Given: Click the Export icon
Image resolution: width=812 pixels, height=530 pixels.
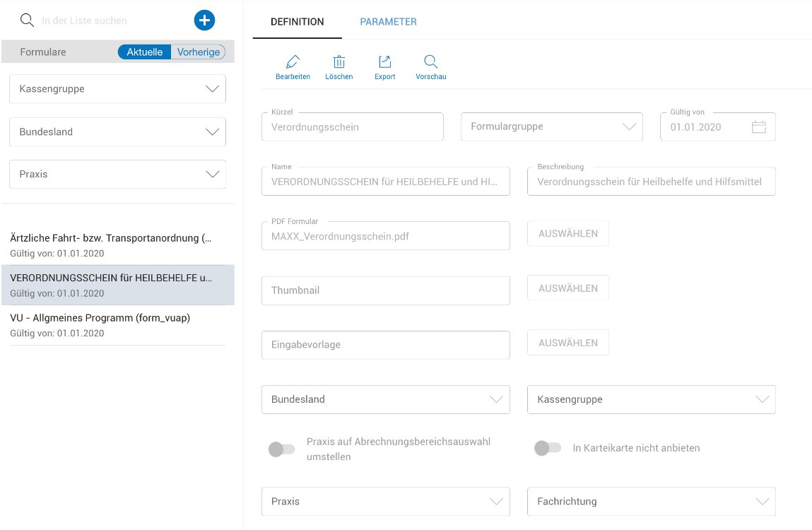Looking at the screenshot, I should coord(385,62).
